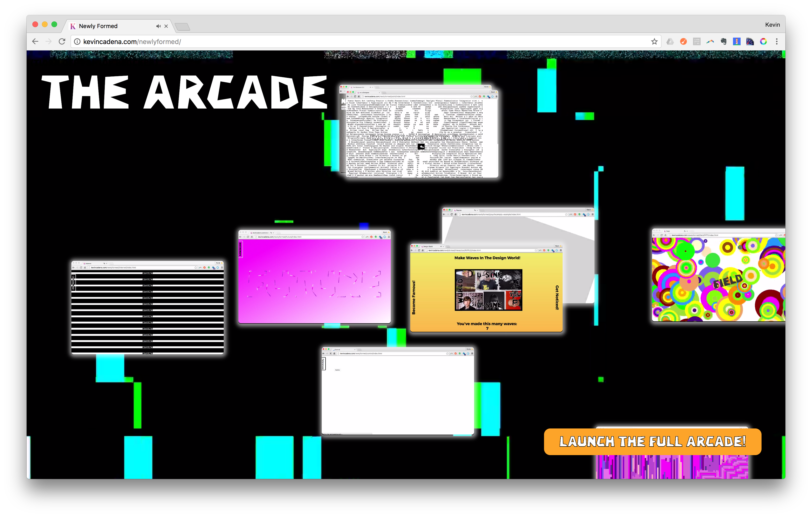
Task: Click the forward navigation arrow
Action: [48, 41]
